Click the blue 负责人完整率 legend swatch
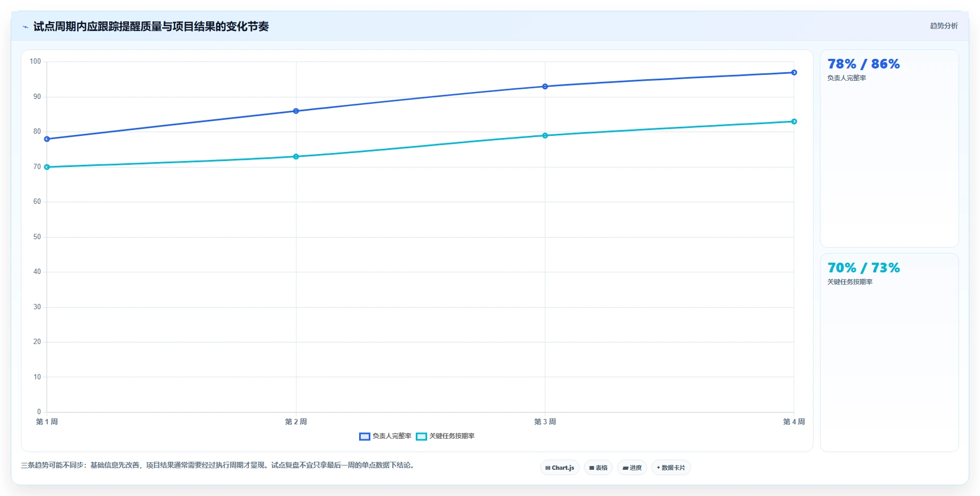The image size is (980, 496). 364,437
